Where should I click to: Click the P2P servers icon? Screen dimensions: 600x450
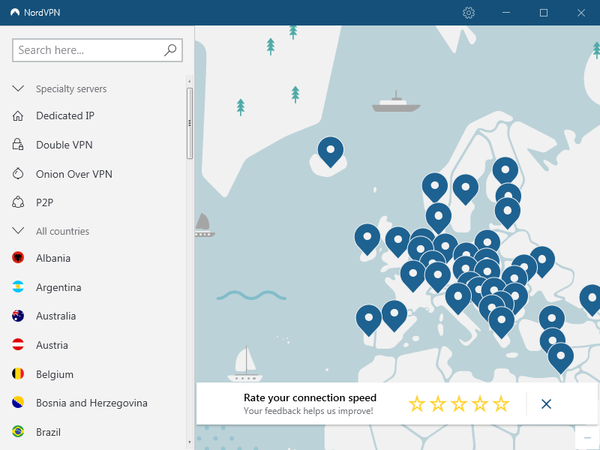coord(18,202)
